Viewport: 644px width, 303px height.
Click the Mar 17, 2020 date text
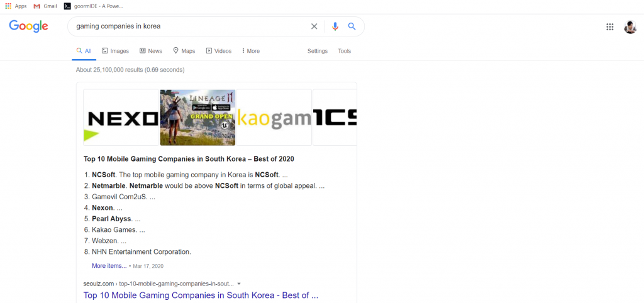(148, 266)
